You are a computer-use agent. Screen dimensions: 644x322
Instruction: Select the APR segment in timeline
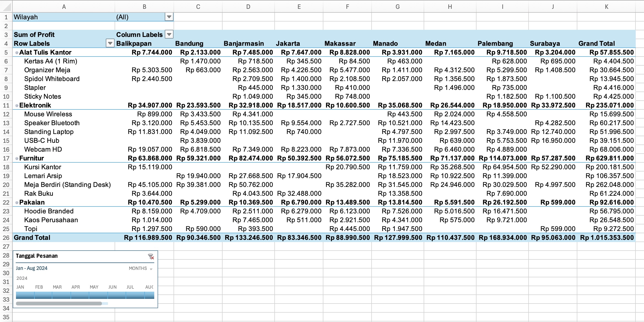point(80,295)
